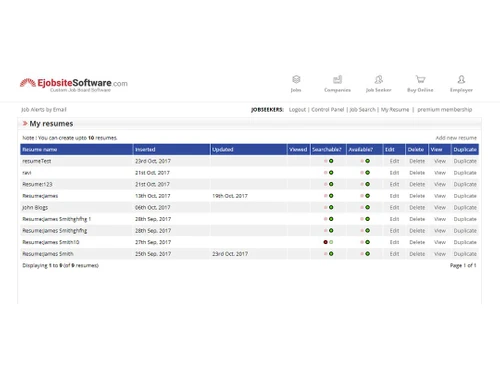Screen dimensions: 500x375
Task: Click Logout in jobseekers menu
Action: (297, 109)
